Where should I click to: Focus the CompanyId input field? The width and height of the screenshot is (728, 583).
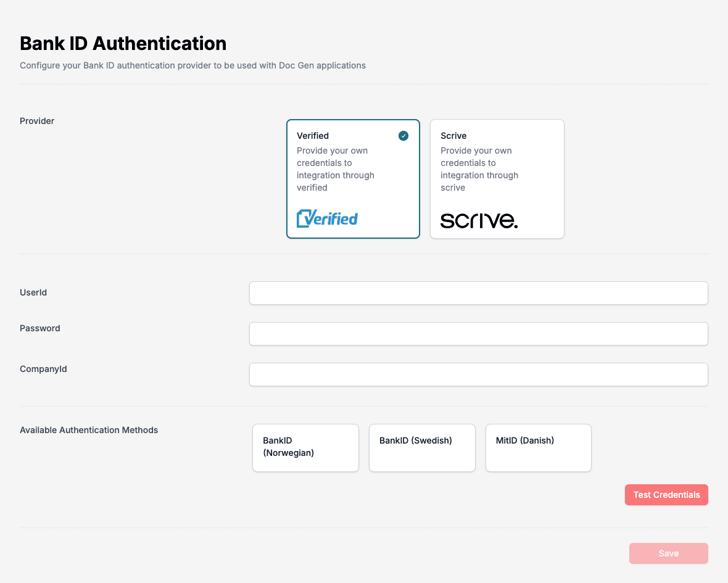pyautogui.click(x=478, y=374)
